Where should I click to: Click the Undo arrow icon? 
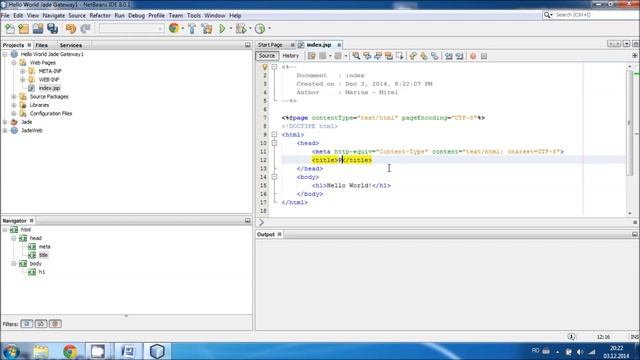tap(71, 29)
